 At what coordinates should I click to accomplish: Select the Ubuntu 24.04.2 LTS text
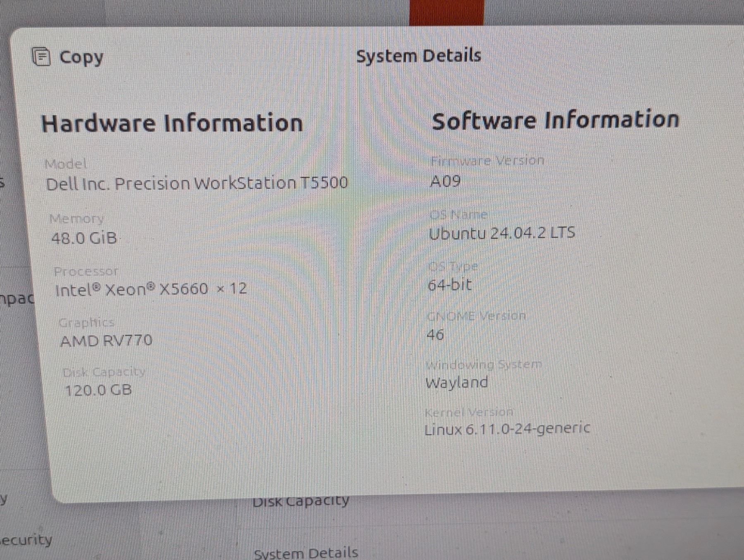click(501, 234)
